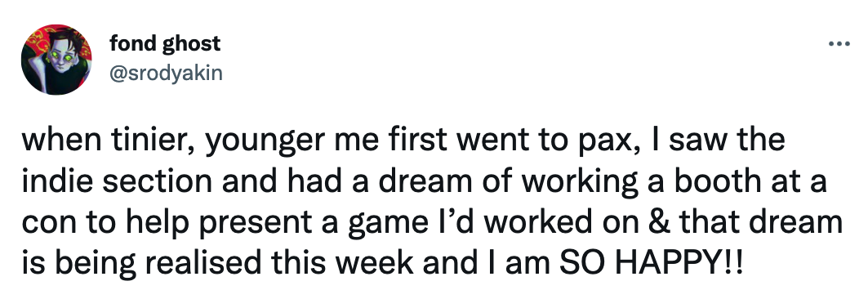Click the first line starting "when tinier"

point(403,142)
